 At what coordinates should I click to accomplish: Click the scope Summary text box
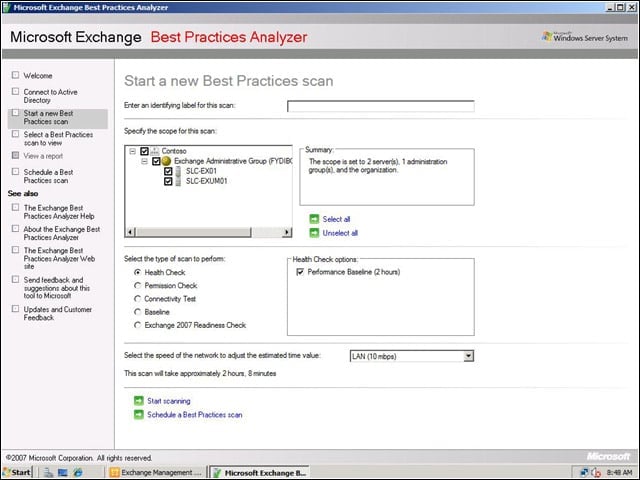tap(387, 177)
